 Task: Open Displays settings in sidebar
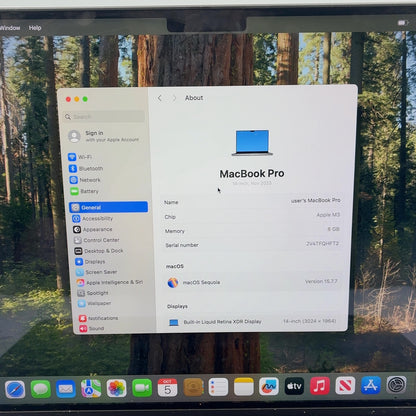(x=90, y=262)
